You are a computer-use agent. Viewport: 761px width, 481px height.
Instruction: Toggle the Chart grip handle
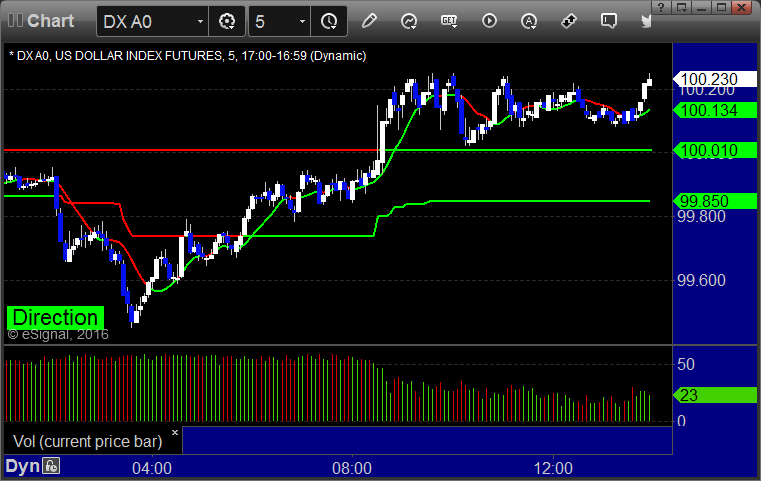pos(15,21)
